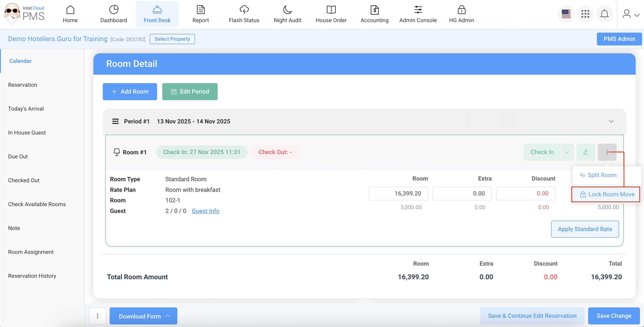Screen dimensions: 644x327
Task: Click the three-dot menu icon for Room #1
Action: coord(607,152)
